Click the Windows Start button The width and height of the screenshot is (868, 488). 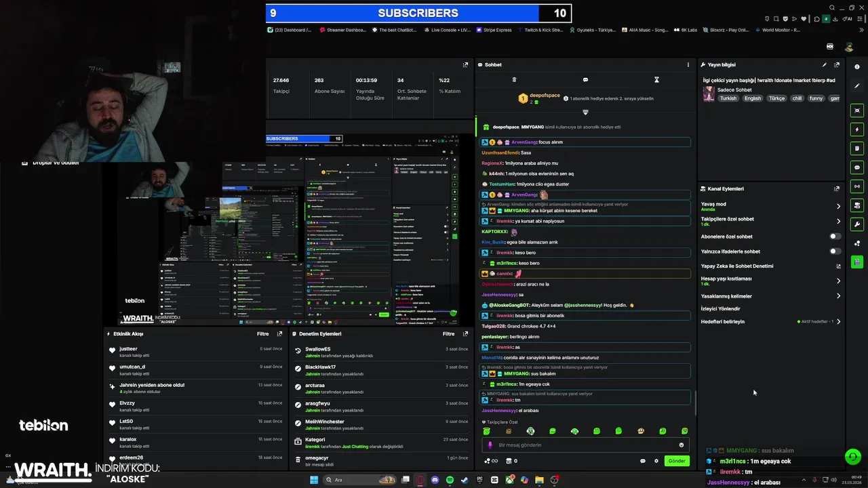[314, 480]
